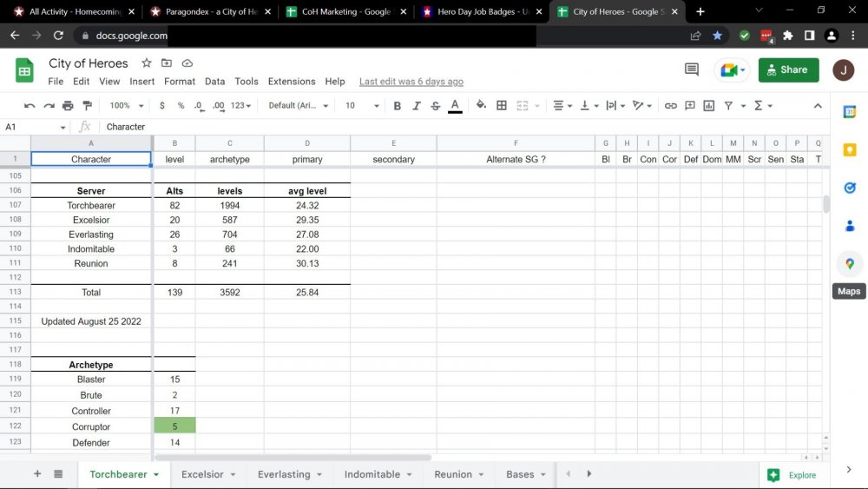Open the zoom level dropdown
868x489 pixels.
click(x=127, y=105)
